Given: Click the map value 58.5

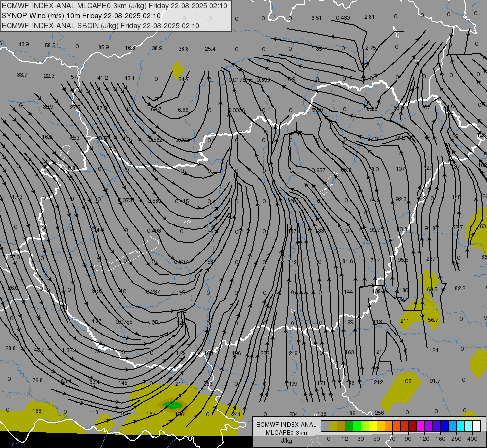Looking at the screenshot, I should (50, 45).
